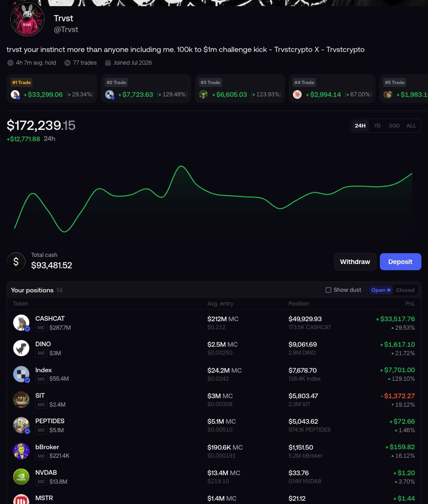Click the Index token icon in #2 Trade
This screenshot has height=504, width=428.
point(109,94)
